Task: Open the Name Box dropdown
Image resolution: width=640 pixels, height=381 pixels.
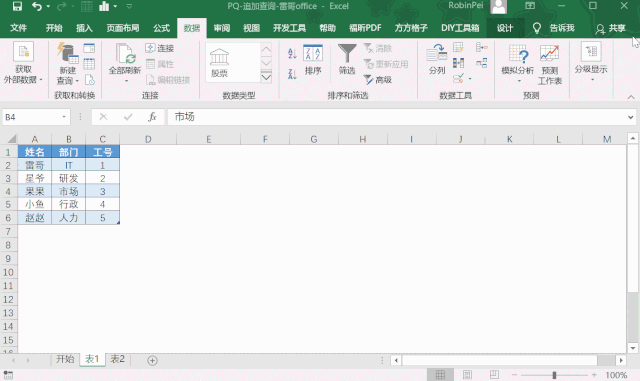Action: 64,117
